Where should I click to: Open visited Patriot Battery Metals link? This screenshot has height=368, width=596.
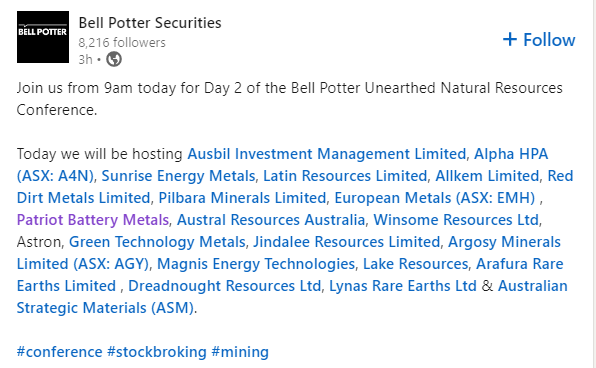93,220
